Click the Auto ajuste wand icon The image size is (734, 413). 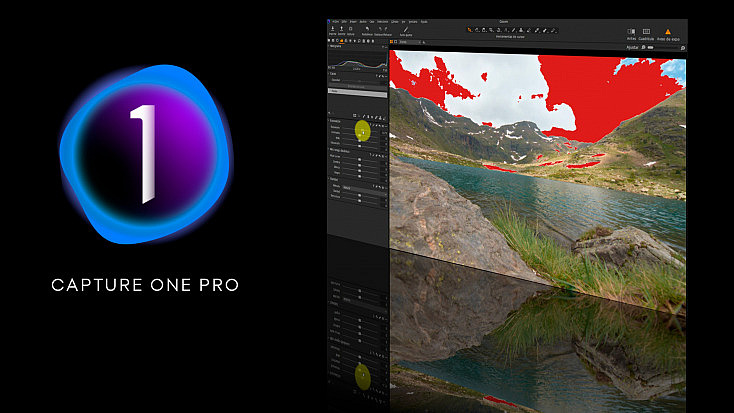(406, 30)
